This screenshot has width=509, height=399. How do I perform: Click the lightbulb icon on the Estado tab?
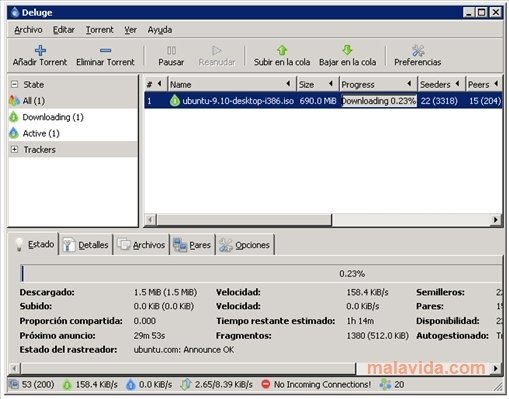(19, 244)
